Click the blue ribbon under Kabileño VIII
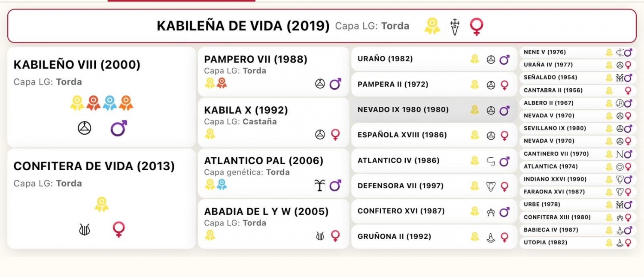The image size is (644, 277). 110,103
